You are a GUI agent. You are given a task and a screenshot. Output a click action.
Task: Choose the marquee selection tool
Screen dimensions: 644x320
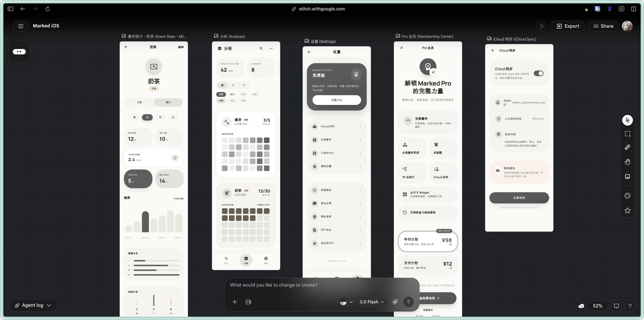point(627,134)
